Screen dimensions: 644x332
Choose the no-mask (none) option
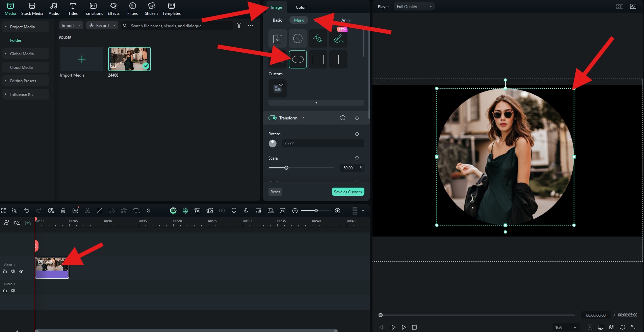click(298, 38)
